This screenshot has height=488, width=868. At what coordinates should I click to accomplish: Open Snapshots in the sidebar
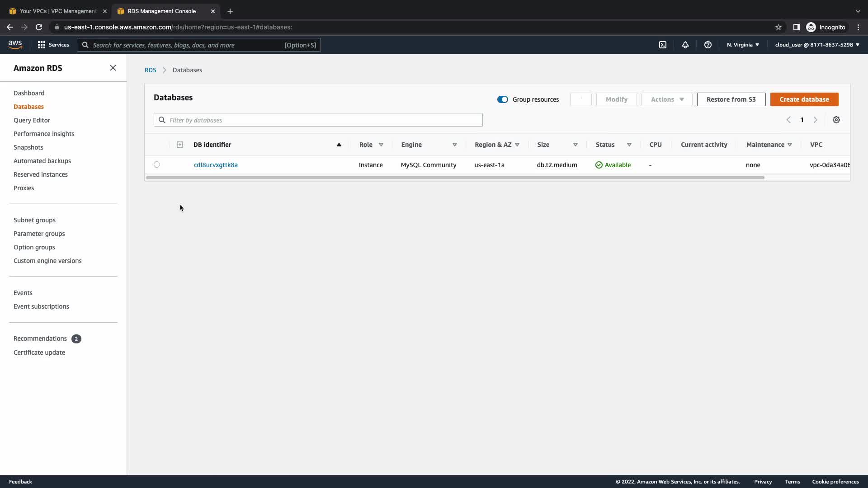point(28,147)
